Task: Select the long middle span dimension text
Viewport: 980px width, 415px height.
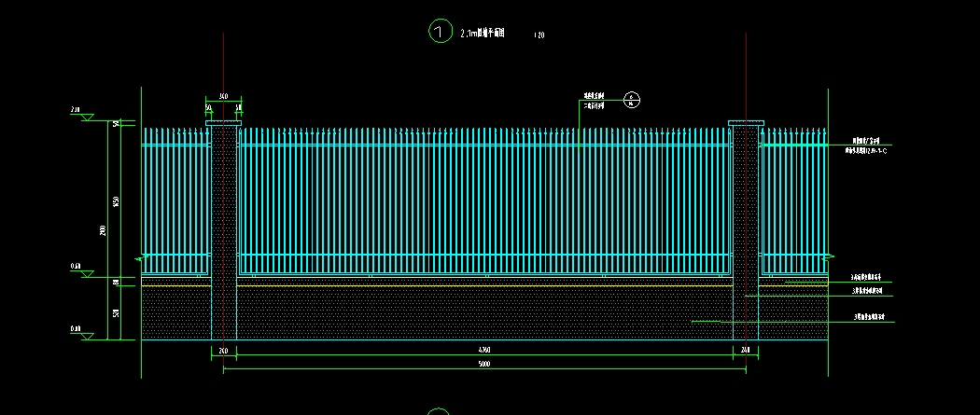Action: point(483,351)
